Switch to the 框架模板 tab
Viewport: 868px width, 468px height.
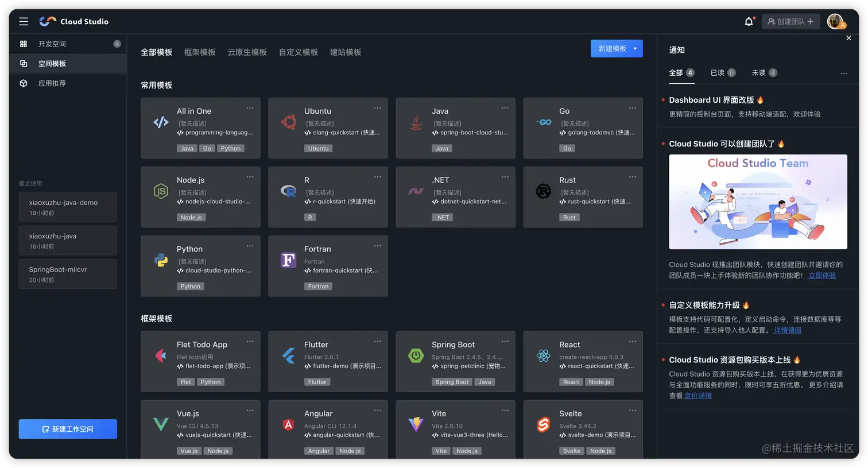(x=200, y=52)
